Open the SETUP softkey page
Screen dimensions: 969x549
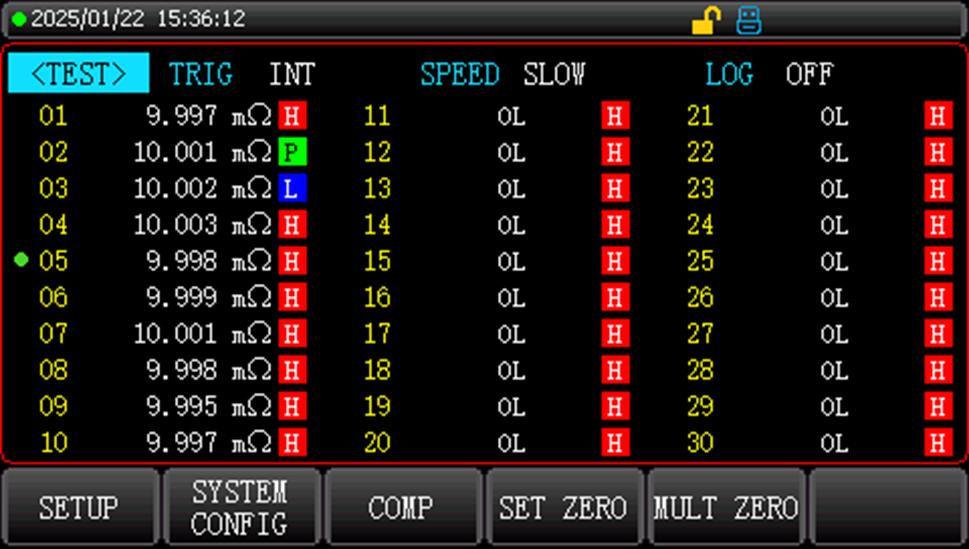tap(79, 508)
